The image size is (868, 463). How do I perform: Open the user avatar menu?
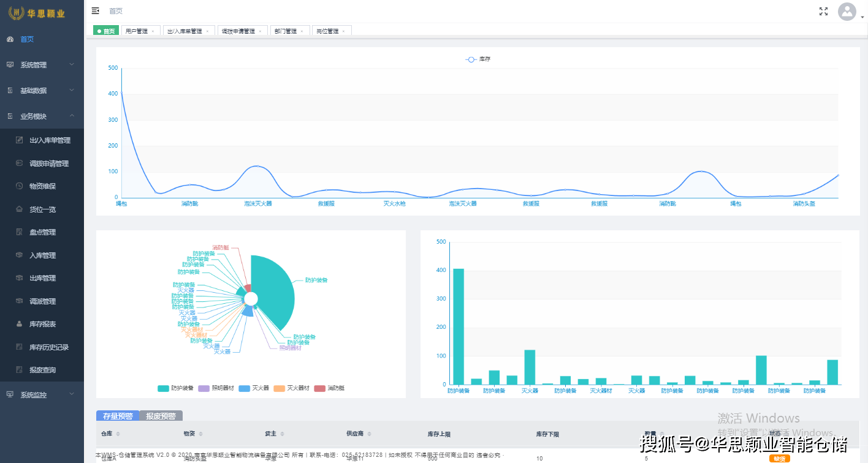coord(847,11)
